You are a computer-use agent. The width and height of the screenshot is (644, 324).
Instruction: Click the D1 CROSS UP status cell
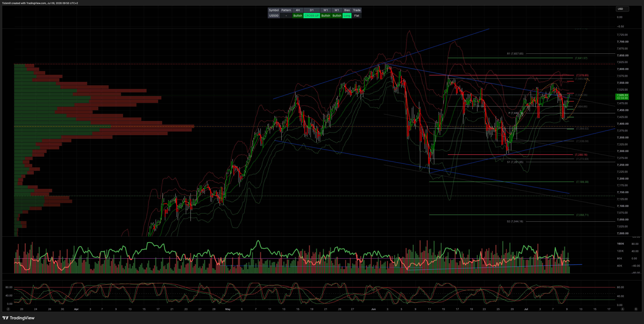click(x=312, y=15)
